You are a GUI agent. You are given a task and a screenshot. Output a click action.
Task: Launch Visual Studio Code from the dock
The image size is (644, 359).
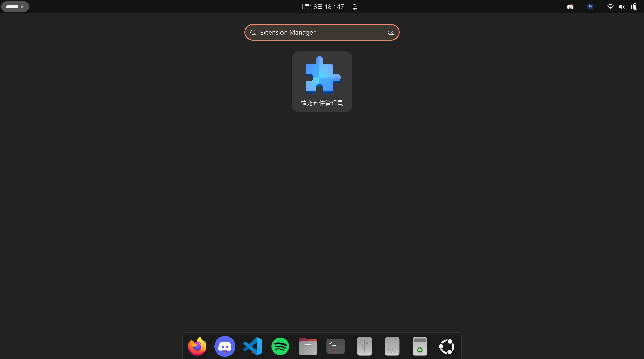[252, 346]
